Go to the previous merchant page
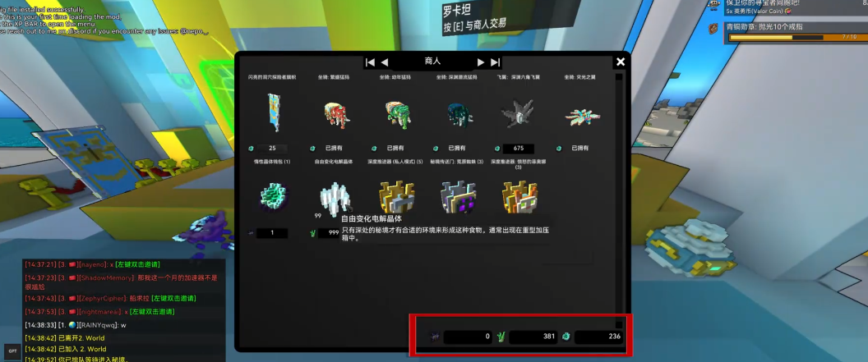This screenshot has width=868, height=362. (385, 62)
